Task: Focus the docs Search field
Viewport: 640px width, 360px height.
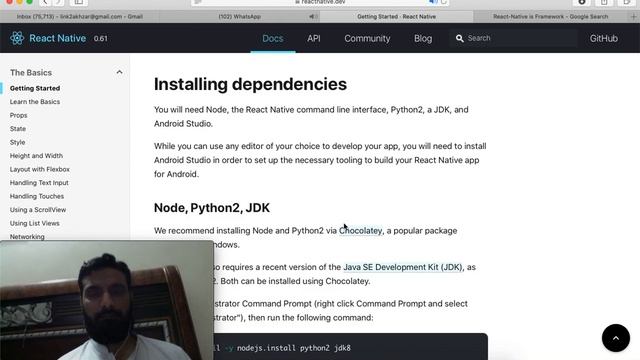Action: pos(513,38)
